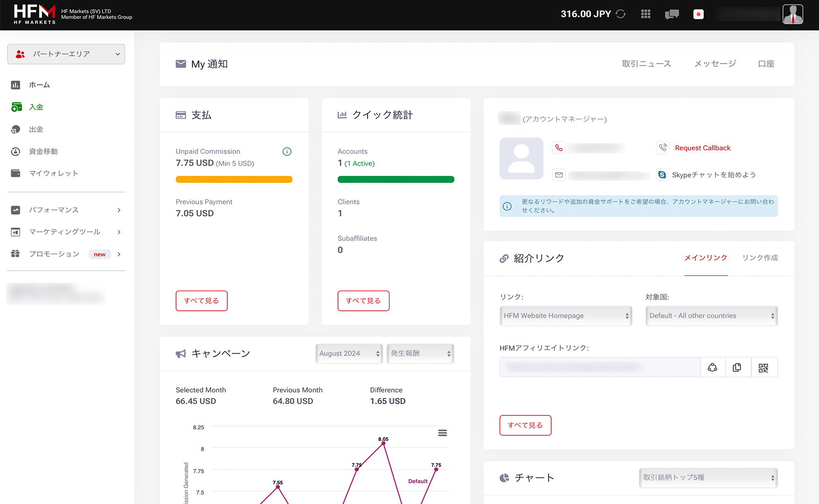Expand the パフォーマンス sidebar menu

click(x=66, y=210)
